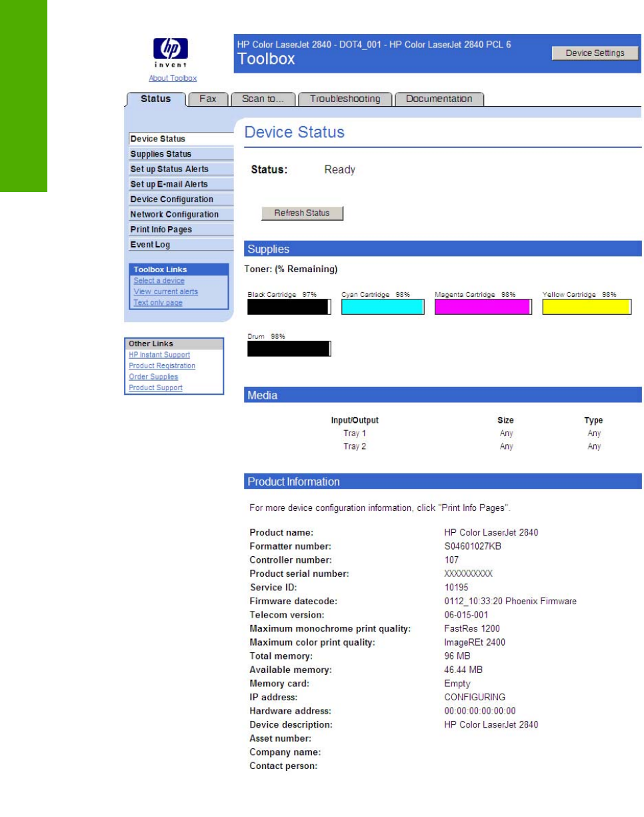
Task: Click the Tray 1 row label
Action: (354, 434)
